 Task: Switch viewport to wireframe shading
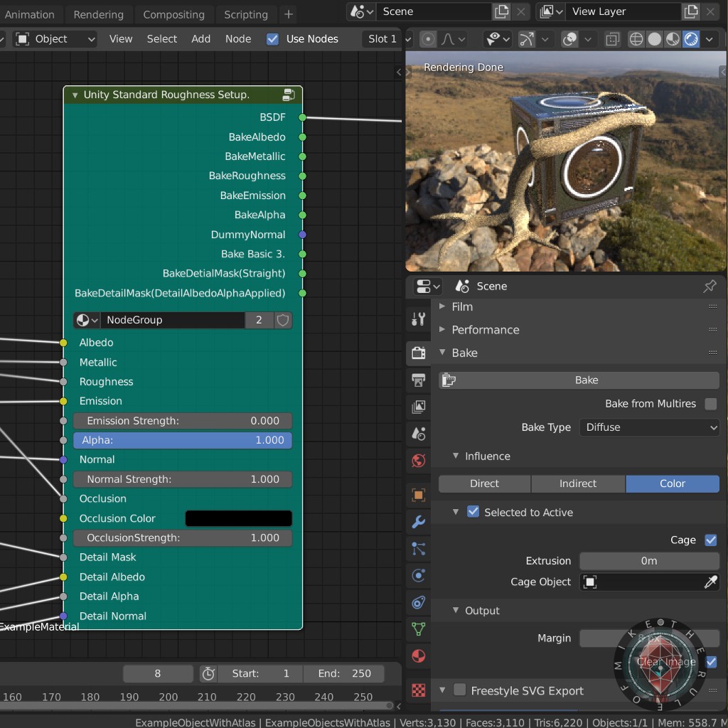(x=637, y=39)
